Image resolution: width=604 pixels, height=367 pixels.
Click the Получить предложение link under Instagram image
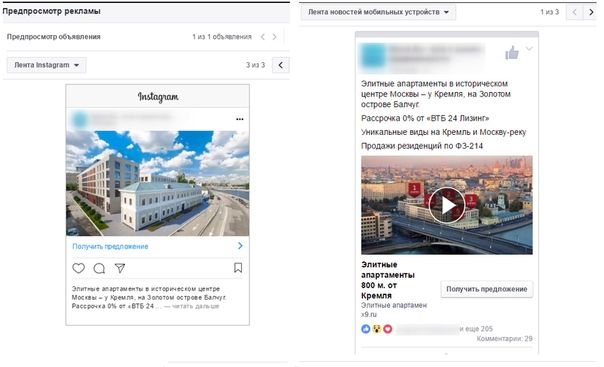[x=110, y=246]
